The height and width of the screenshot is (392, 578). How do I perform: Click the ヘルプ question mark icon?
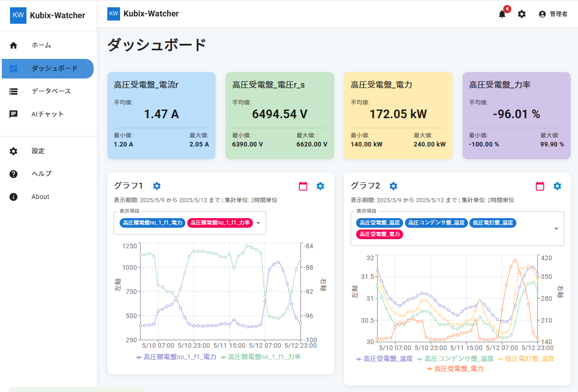click(13, 173)
